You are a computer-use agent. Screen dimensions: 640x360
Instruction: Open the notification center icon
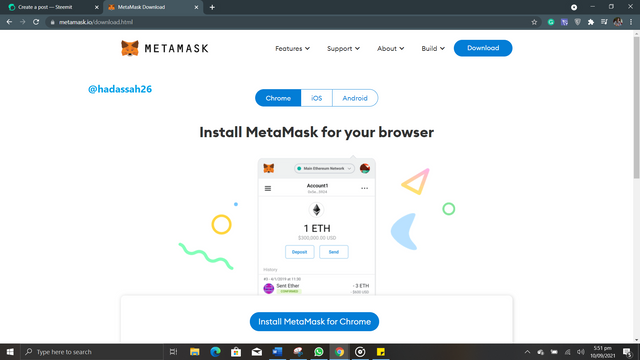point(627,352)
